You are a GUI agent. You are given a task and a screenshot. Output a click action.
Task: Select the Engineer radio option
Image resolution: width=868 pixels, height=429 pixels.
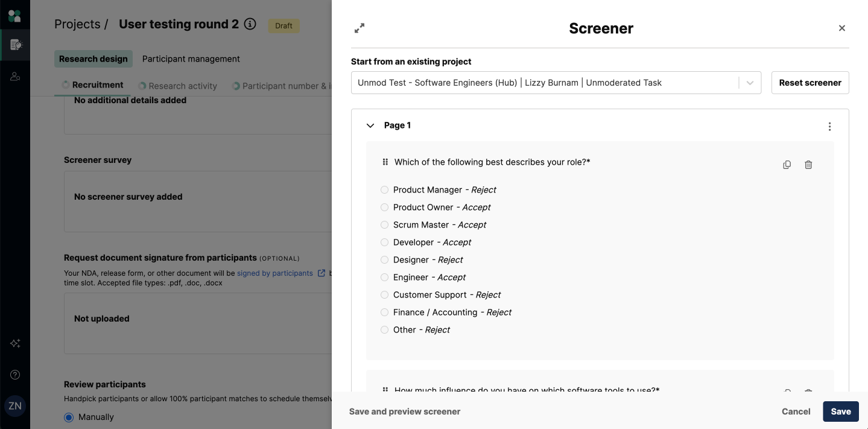385,278
